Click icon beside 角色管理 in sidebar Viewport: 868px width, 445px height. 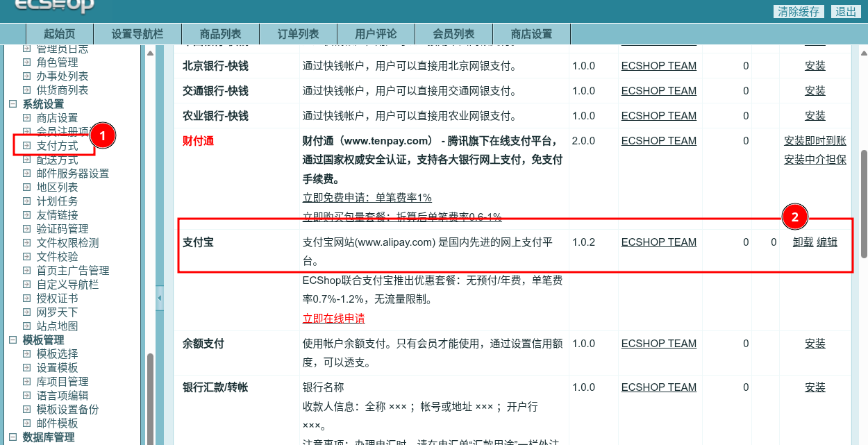click(x=27, y=62)
